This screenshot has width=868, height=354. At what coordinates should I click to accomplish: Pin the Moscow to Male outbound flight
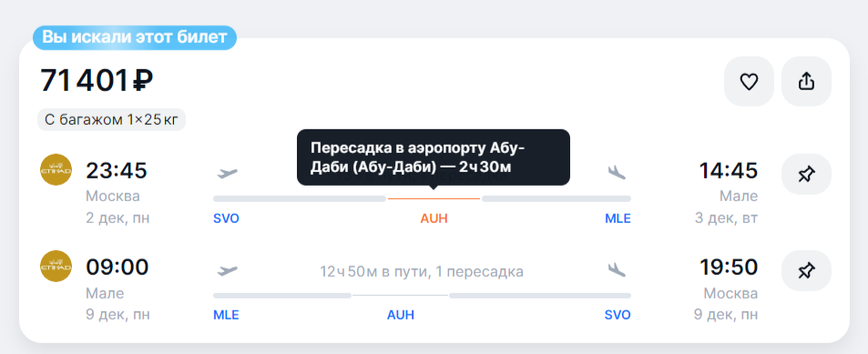point(807,174)
